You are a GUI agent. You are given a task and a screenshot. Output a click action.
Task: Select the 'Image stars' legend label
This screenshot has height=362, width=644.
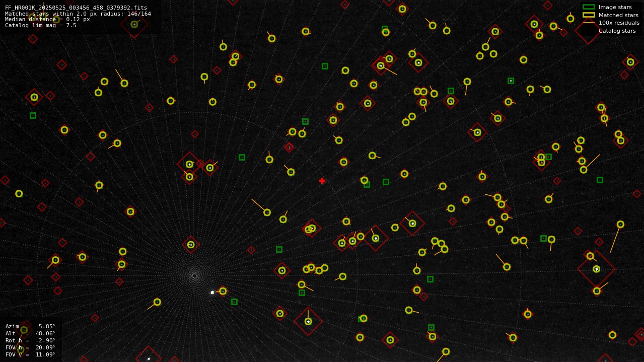pos(615,7)
